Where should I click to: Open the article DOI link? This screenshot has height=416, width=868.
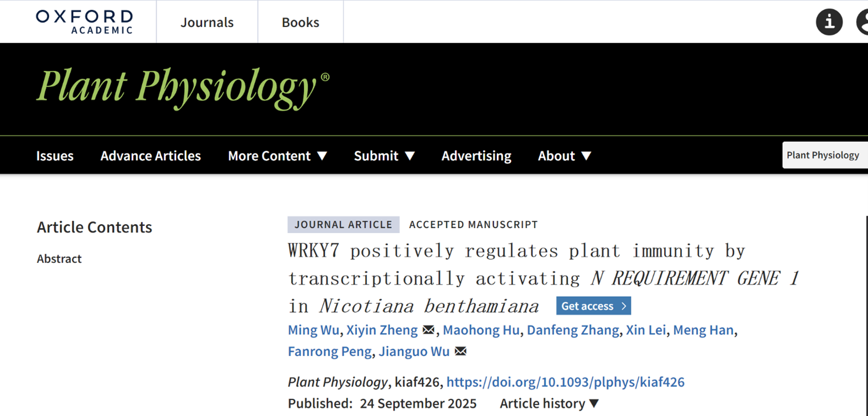[x=565, y=382]
